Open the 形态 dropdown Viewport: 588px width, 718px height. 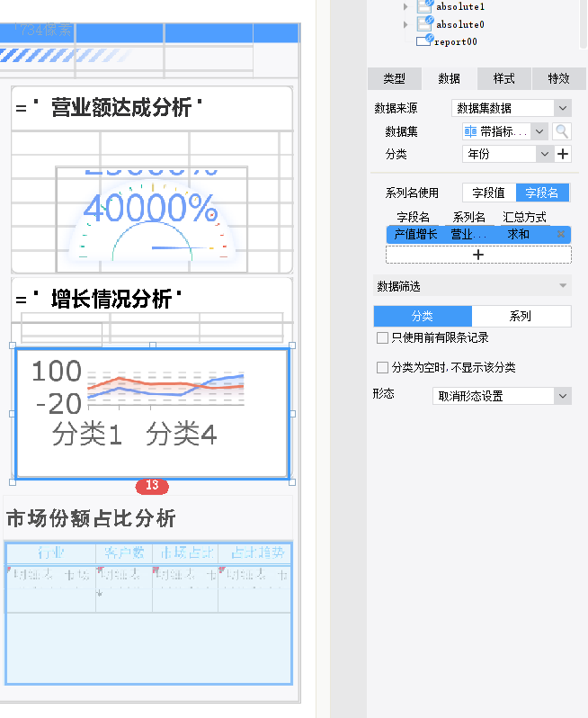pyautogui.click(x=562, y=396)
